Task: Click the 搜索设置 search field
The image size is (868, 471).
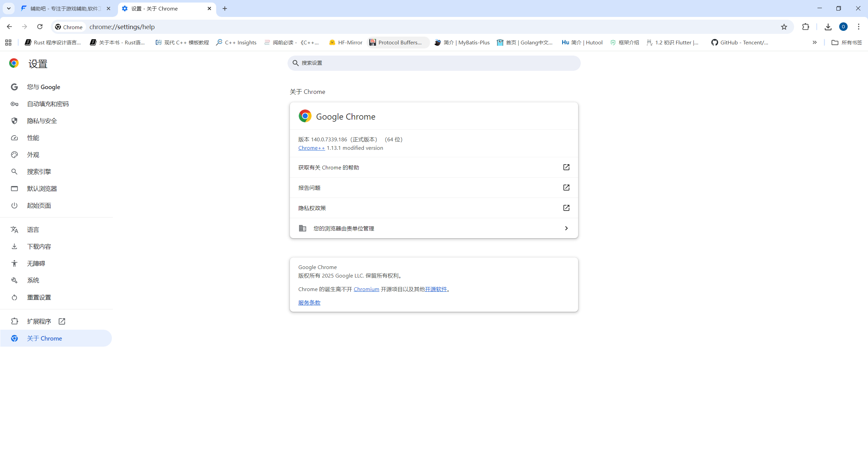Action: (x=434, y=63)
